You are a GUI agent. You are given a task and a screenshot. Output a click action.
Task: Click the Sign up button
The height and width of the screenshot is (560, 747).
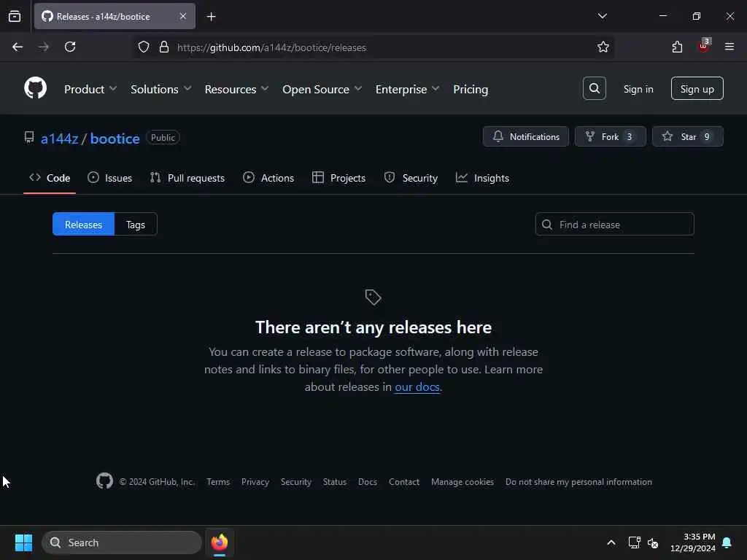697,88
